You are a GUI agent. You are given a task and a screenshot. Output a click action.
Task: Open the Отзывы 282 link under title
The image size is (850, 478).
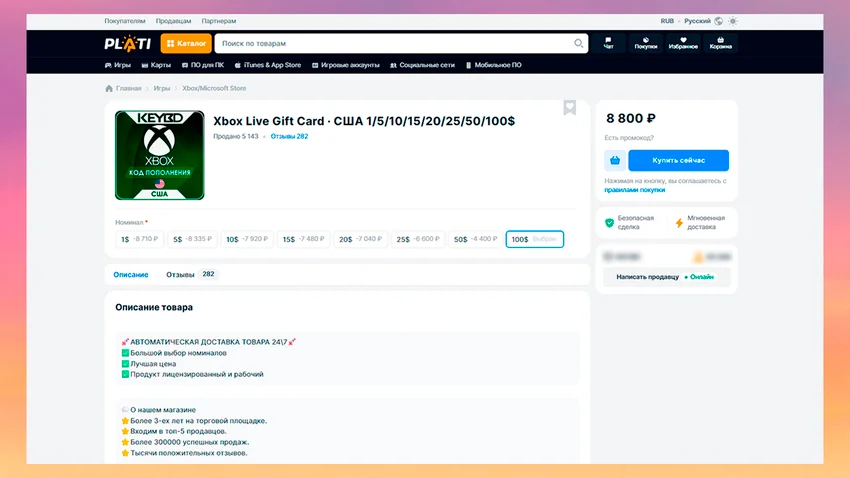289,137
